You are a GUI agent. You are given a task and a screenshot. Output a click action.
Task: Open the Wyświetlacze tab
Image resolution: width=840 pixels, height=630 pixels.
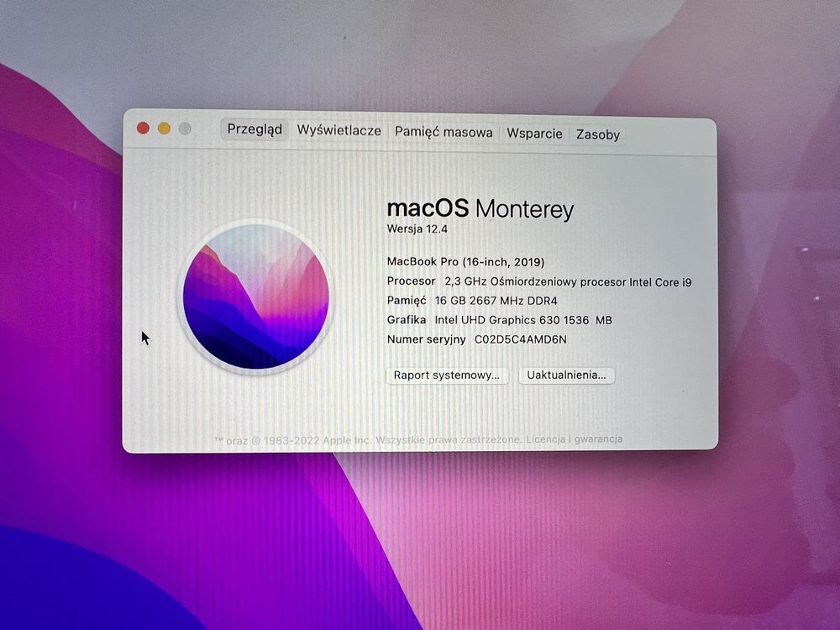pyautogui.click(x=339, y=131)
